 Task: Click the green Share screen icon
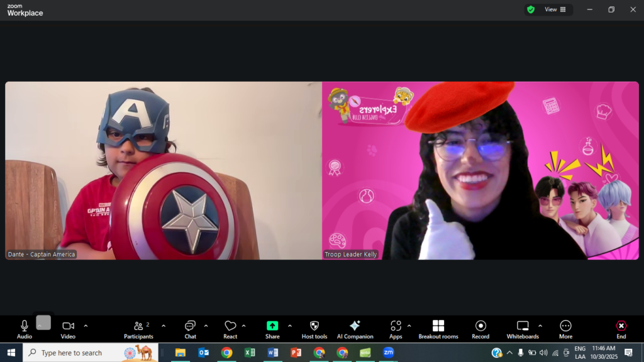pyautogui.click(x=272, y=326)
